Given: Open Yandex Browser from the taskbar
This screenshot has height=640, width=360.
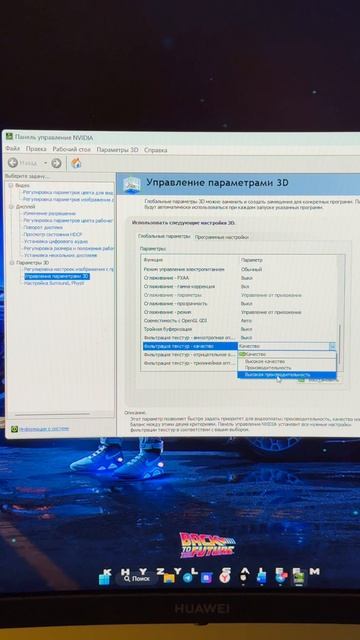Looking at the screenshot, I should pos(224,578).
